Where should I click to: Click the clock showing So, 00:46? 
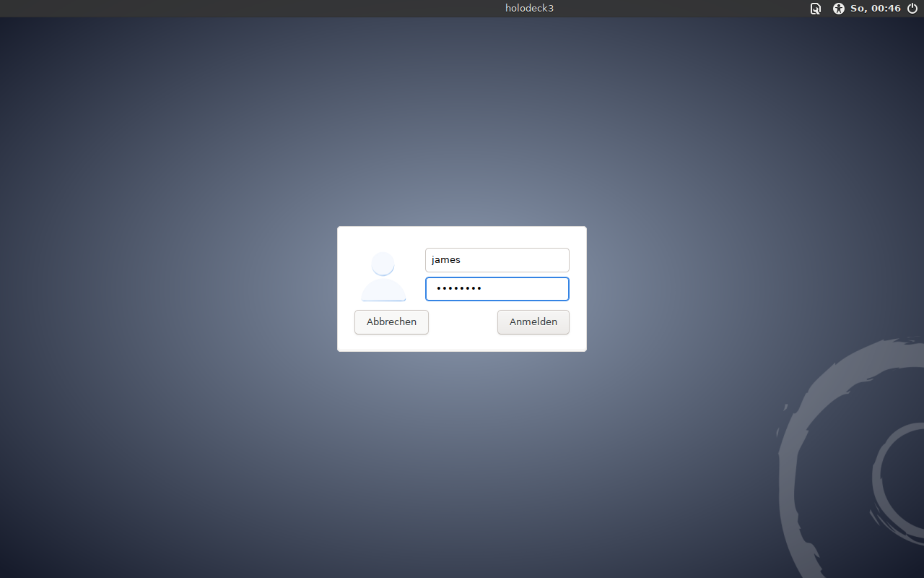pyautogui.click(x=876, y=9)
